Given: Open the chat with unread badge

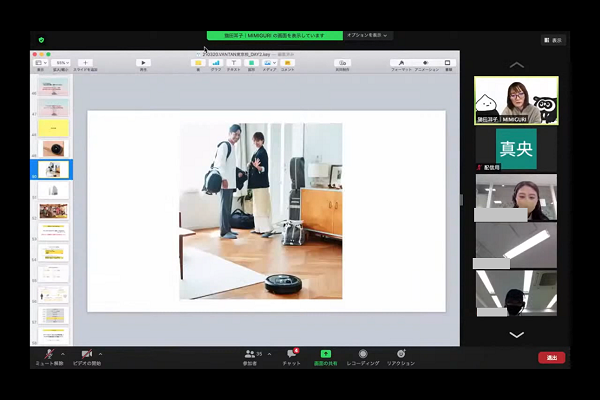Looking at the screenshot, I should 291,354.
